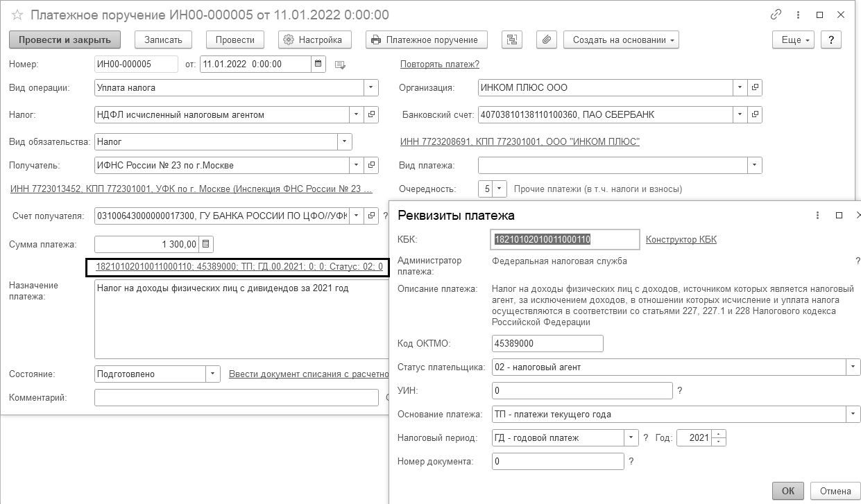Click the payment requisites link with КБК summary
This screenshot has width=861, height=504.
click(x=239, y=266)
